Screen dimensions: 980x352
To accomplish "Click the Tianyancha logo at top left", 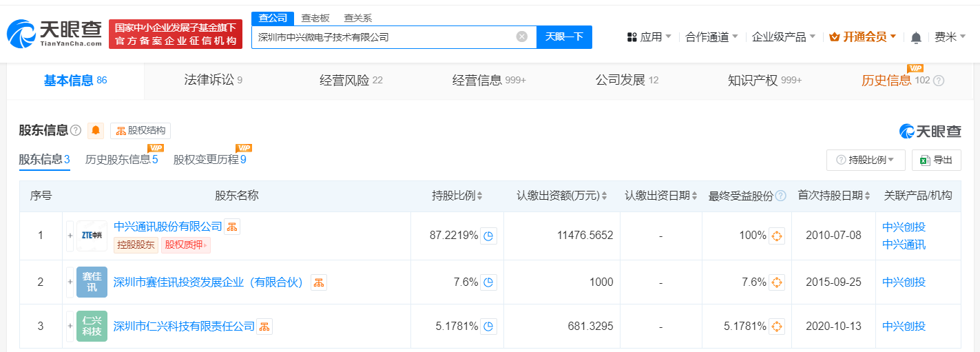I will coord(54,34).
